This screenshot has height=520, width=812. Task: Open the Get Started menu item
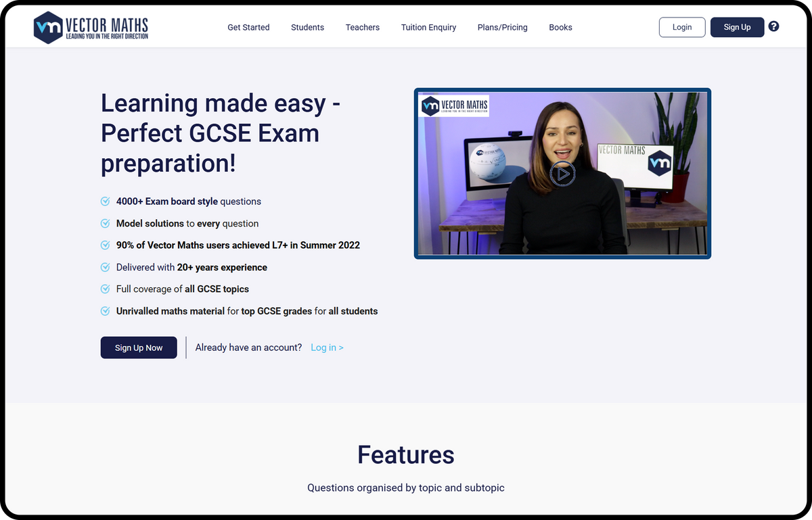click(x=248, y=28)
